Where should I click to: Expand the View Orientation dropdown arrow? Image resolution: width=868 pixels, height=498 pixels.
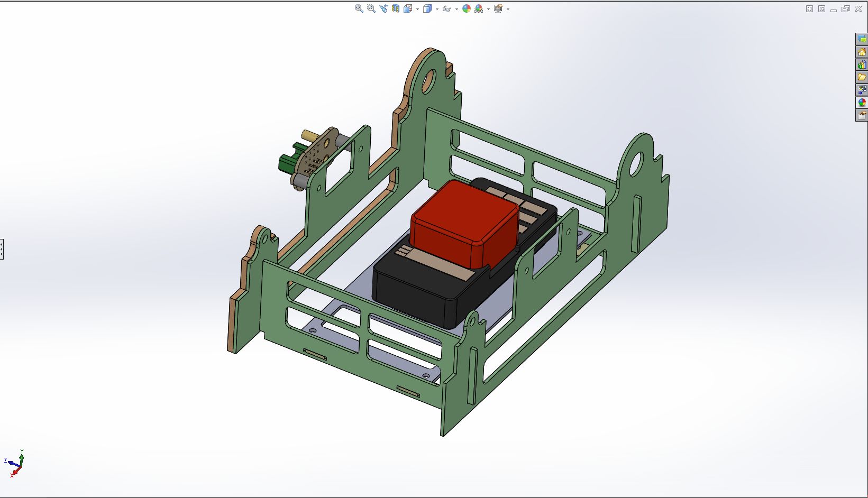(x=418, y=9)
